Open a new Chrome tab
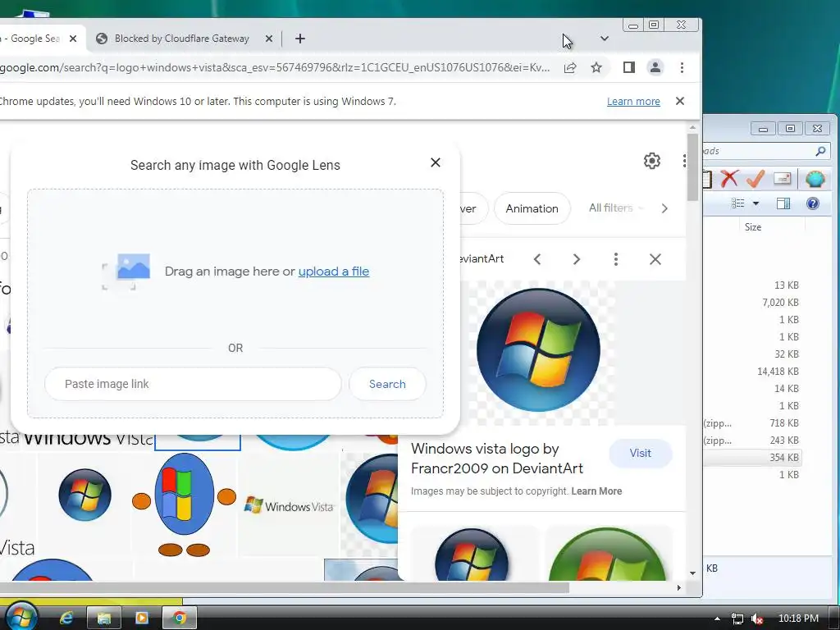Screen dimensions: 840x630 [x=300, y=39]
